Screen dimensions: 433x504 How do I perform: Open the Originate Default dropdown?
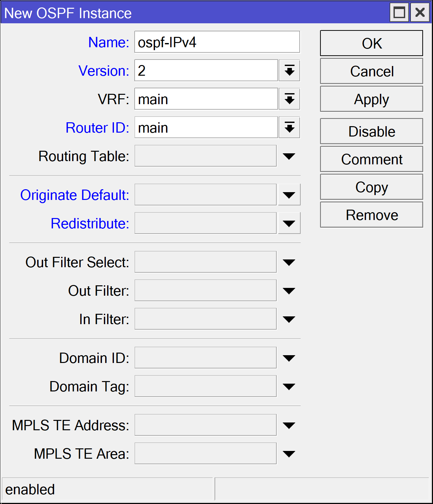[x=289, y=194]
